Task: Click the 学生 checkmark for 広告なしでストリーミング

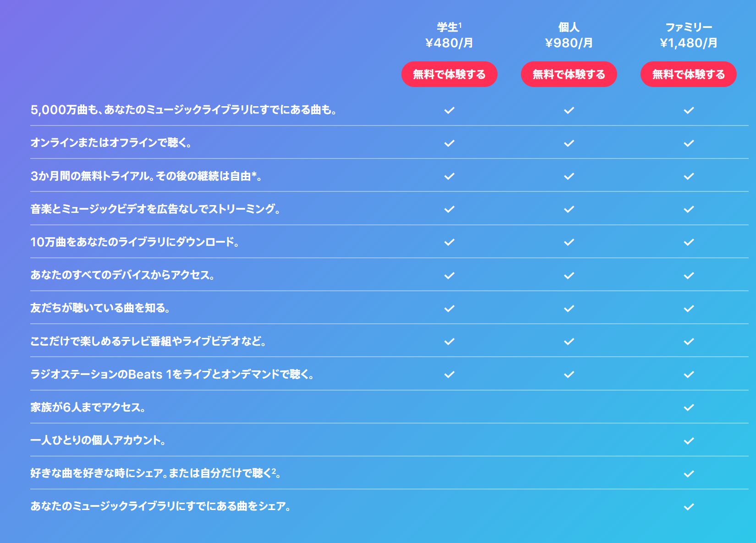Action: coord(449,209)
